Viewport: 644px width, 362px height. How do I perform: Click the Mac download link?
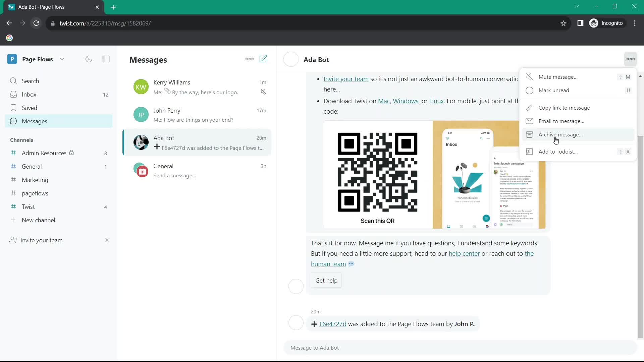click(x=384, y=101)
